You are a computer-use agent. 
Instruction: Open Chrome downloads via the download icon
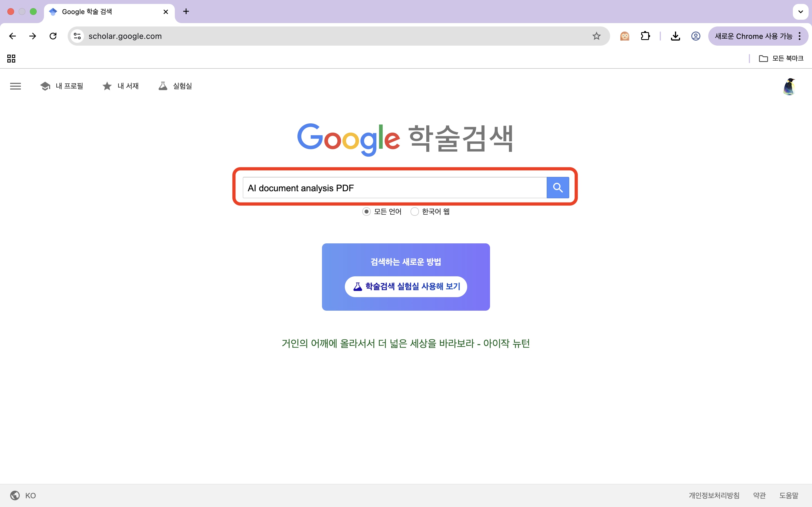[675, 36]
